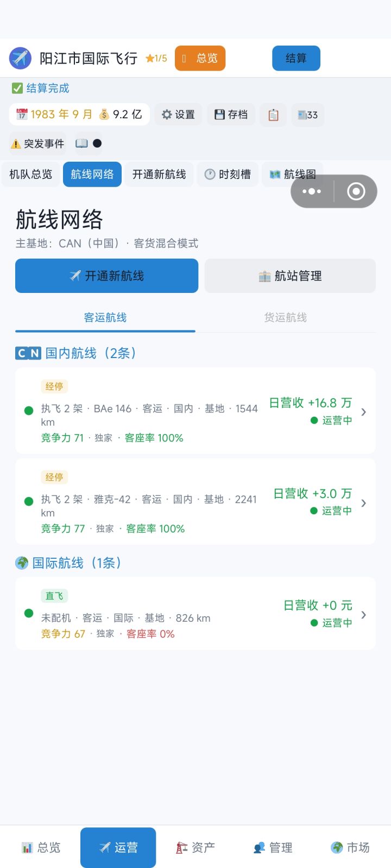Switch to 货运航线 cargo routes

(286, 317)
